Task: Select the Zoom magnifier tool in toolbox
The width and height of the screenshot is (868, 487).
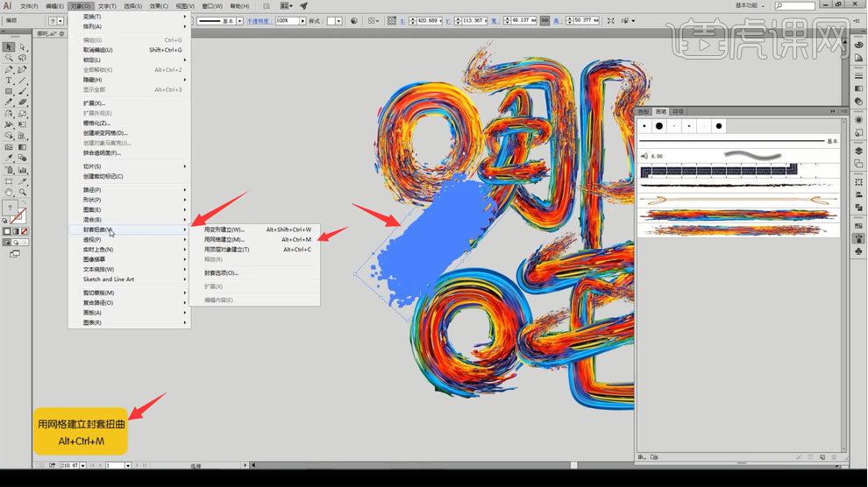Action: (24, 192)
